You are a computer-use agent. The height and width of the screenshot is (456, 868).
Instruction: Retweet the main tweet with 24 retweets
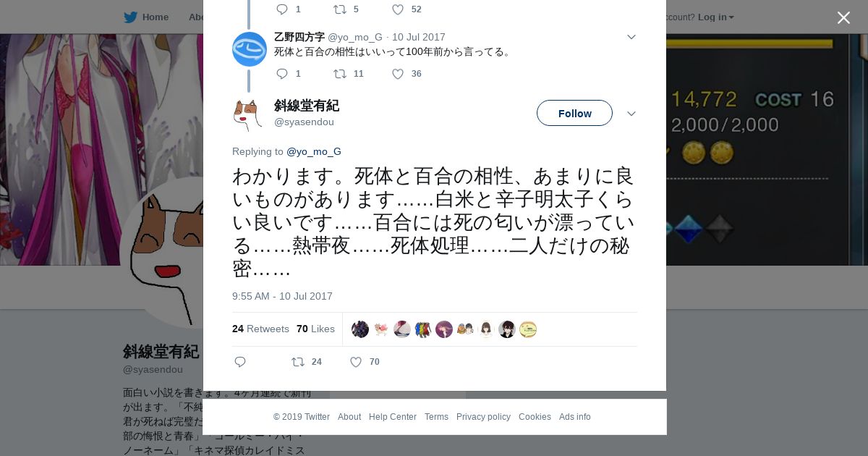coord(297,362)
